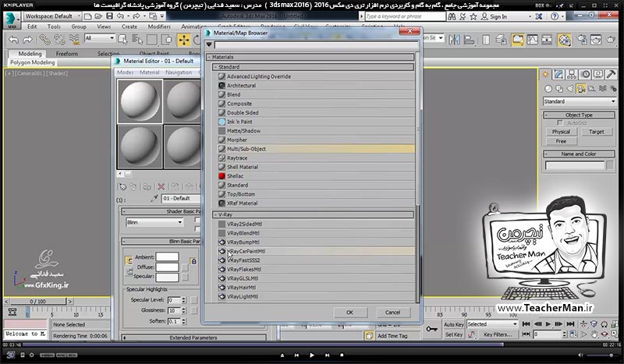Open the Create menu

[129, 27]
